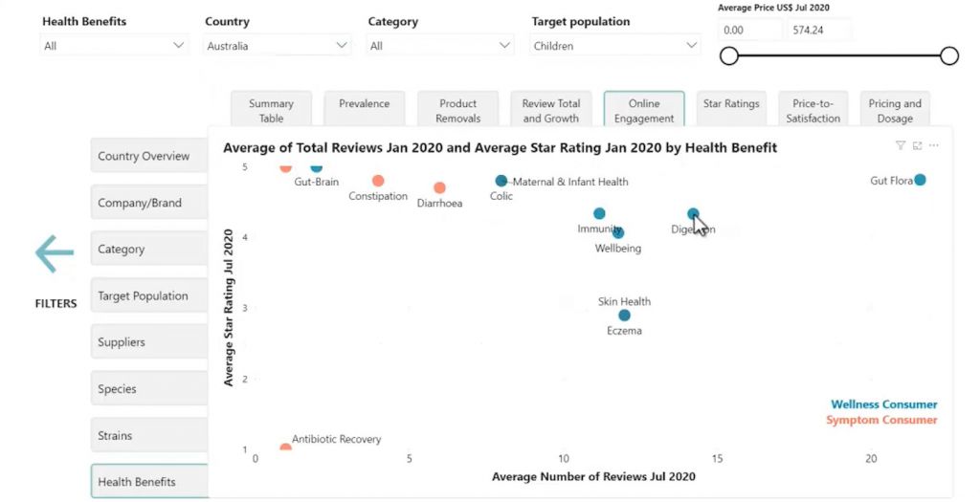Click the focus mode icon on chart
This screenshot has height=502, width=980.
pyautogui.click(x=917, y=145)
